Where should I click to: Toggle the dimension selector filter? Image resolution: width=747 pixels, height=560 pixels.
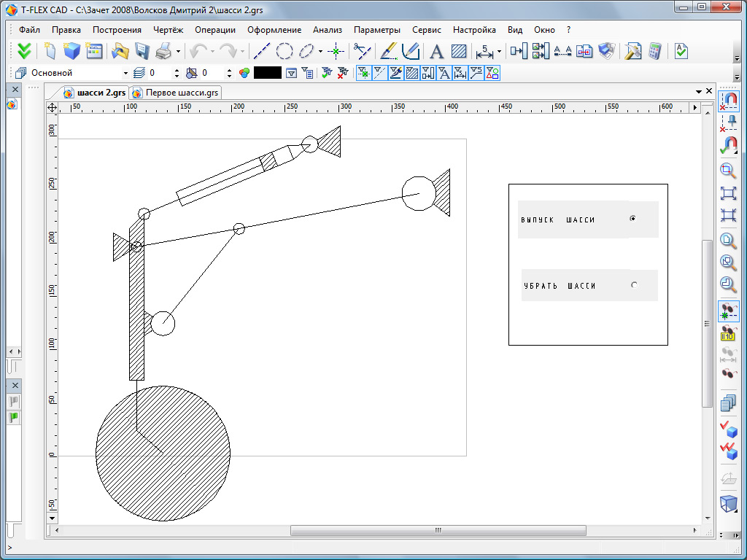click(460, 73)
